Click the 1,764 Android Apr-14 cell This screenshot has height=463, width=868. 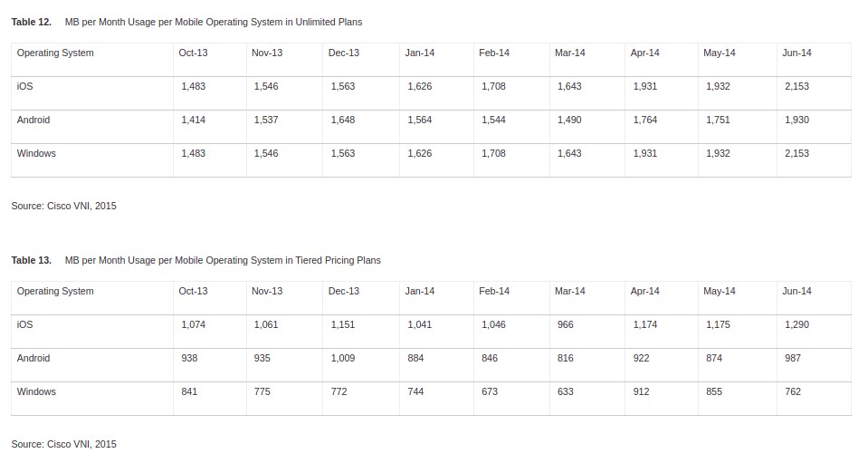tap(644, 120)
